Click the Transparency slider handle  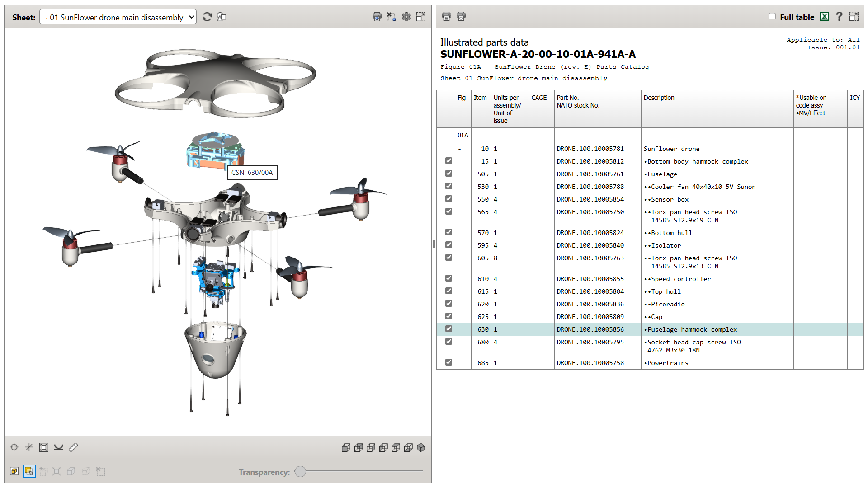pyautogui.click(x=300, y=472)
